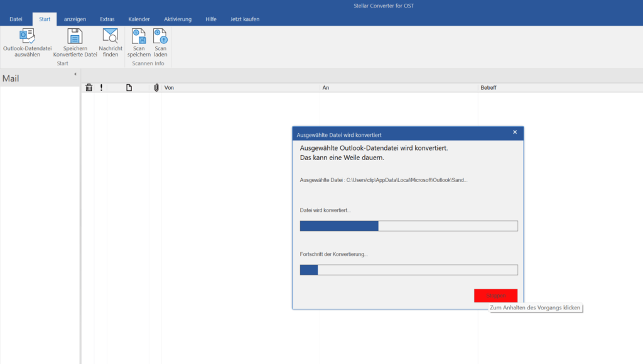Click the document type column icon
Image resolution: width=643 pixels, height=364 pixels.
click(x=129, y=87)
